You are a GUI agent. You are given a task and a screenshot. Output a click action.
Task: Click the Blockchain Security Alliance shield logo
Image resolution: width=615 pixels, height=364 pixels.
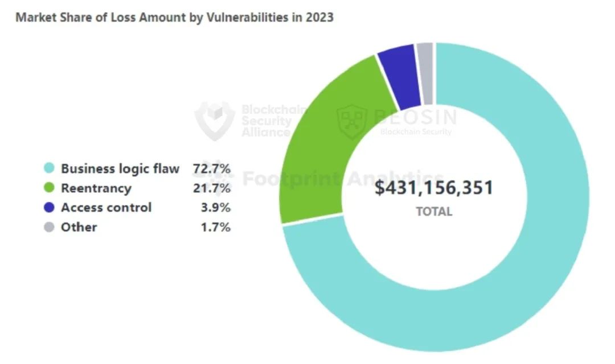click(214, 119)
